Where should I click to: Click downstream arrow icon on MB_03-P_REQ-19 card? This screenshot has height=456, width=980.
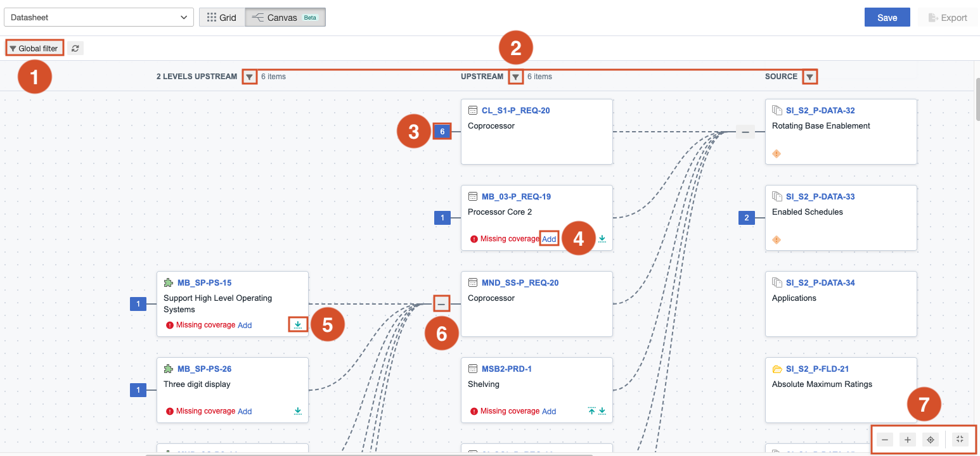(602, 239)
